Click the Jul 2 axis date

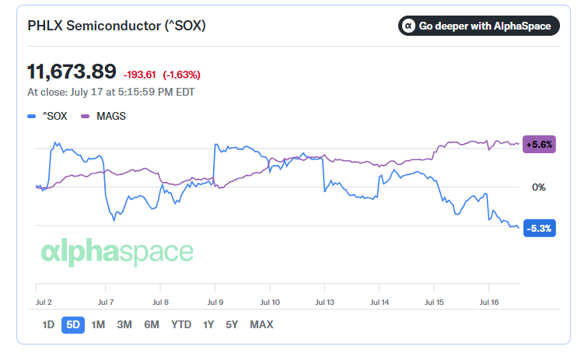click(x=44, y=302)
